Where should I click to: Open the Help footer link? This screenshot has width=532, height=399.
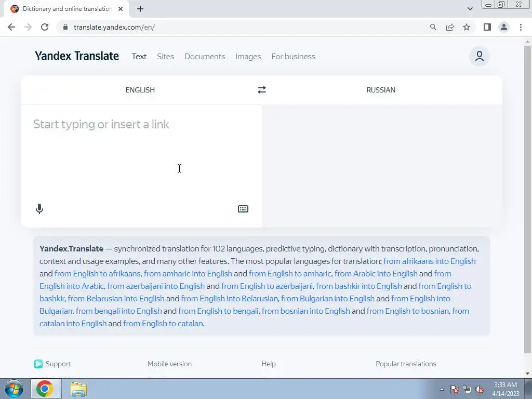click(x=269, y=364)
